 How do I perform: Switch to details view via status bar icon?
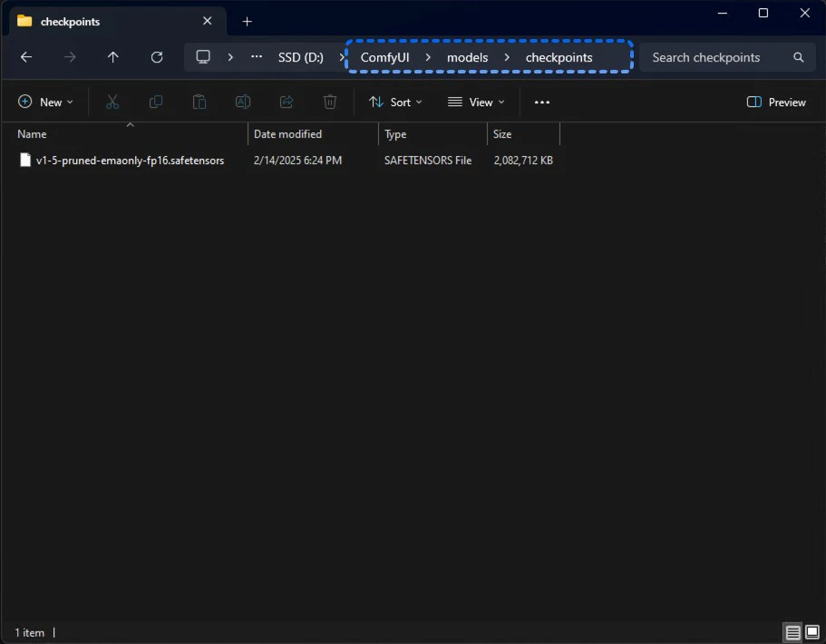pos(792,632)
